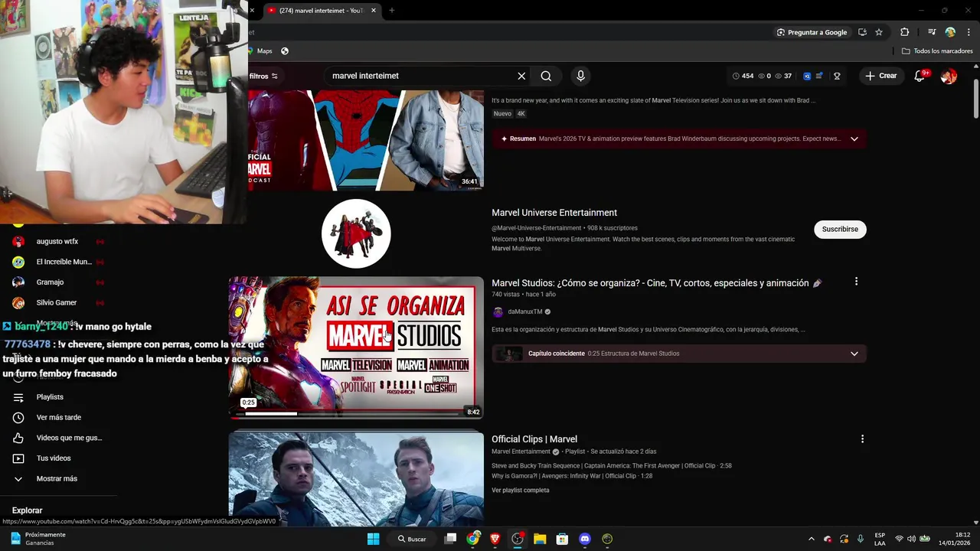Viewport: 980px width, 551px height.
Task: Open Marvel Universe Entertainment channel avatar
Action: pyautogui.click(x=356, y=233)
